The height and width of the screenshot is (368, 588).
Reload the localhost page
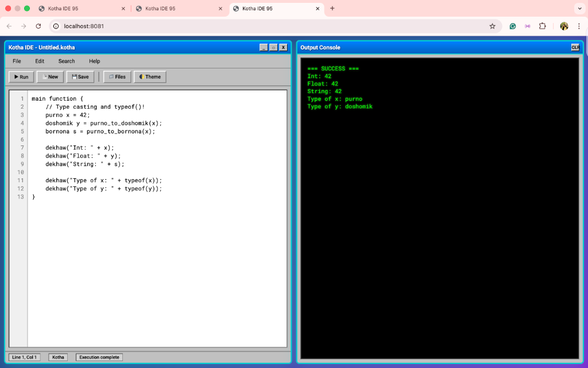[38, 26]
